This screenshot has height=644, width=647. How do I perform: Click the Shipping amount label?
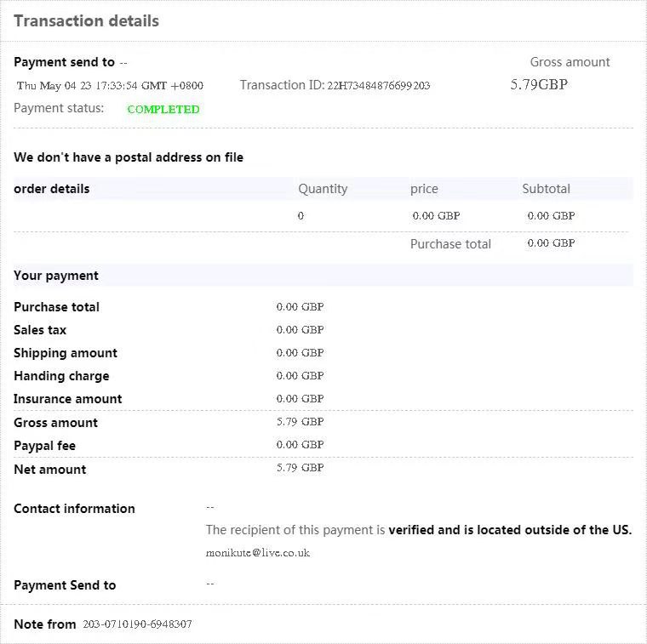[x=66, y=353]
